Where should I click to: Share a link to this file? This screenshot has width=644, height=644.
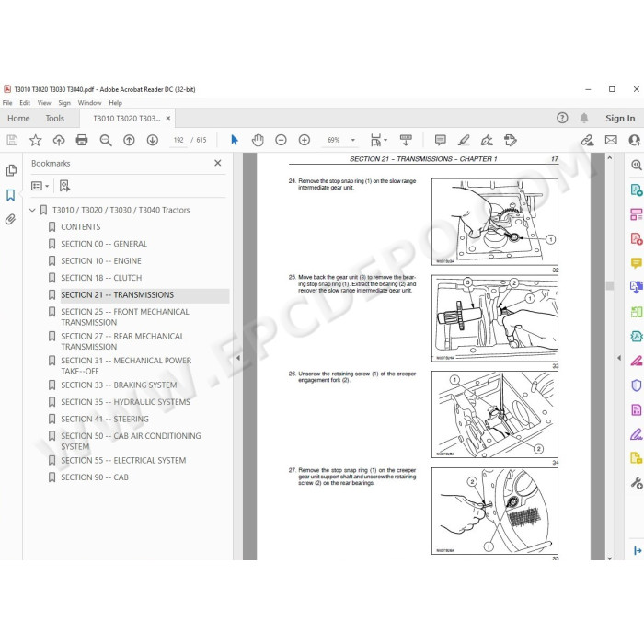(x=587, y=140)
